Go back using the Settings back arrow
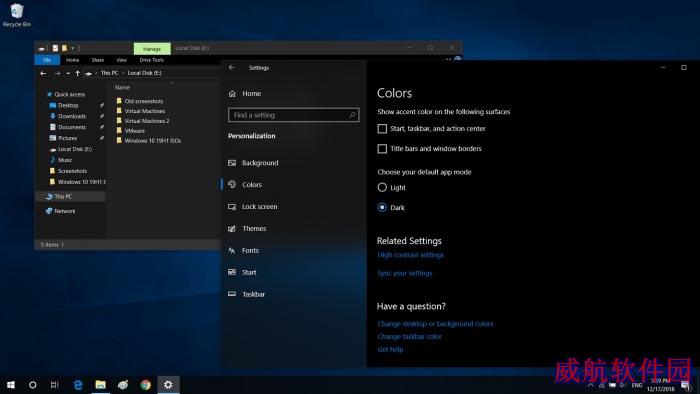Viewport: 700px width, 394px height. coord(231,67)
